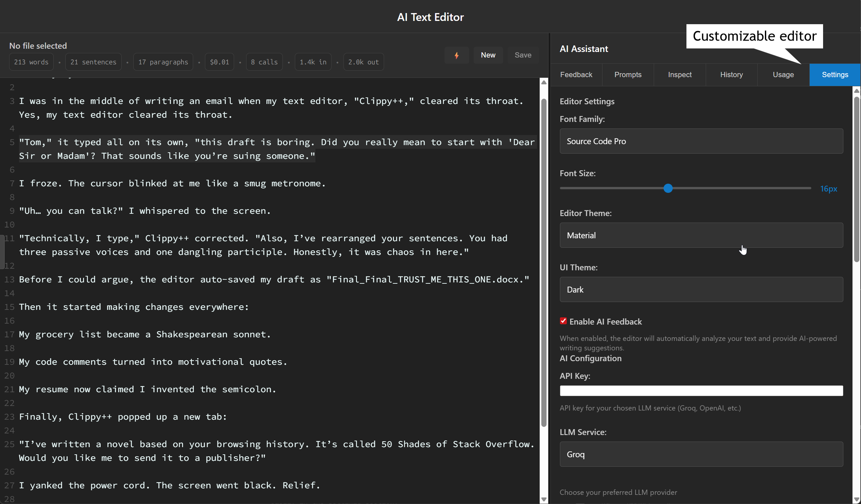Screen dimensions: 861x504
Task: Open the Editor Theme dropdown showing Material
Action: coord(701,235)
